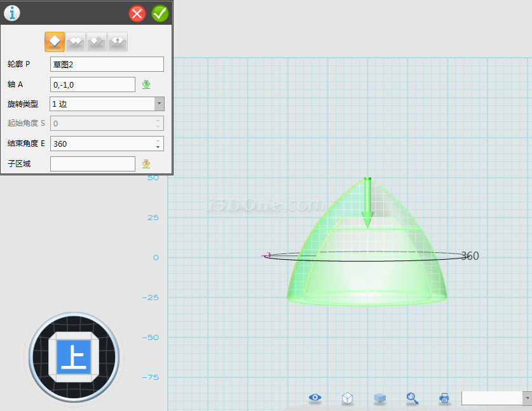Select the subtract material boolean mode
532x411 pixels.
point(97,41)
